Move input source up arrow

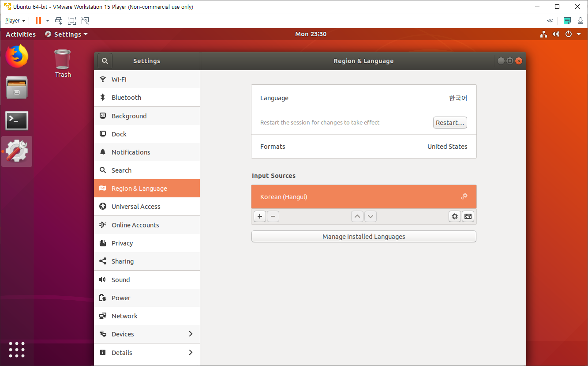point(357,216)
